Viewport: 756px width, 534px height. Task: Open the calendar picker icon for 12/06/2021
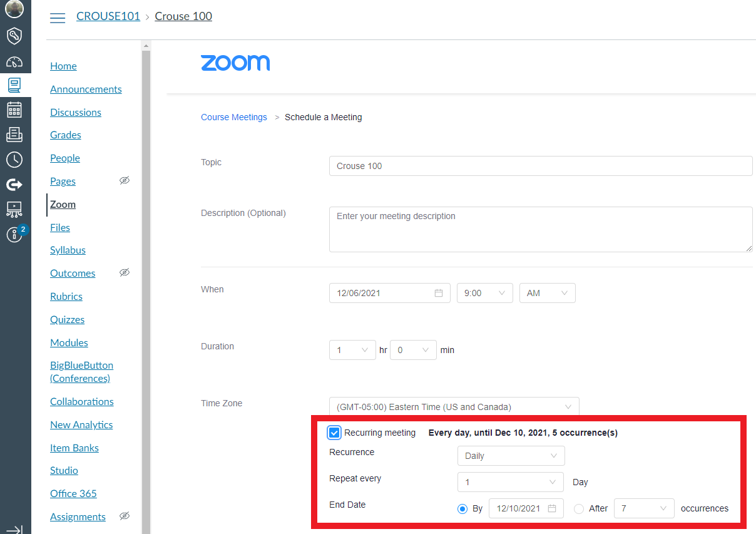tap(439, 293)
